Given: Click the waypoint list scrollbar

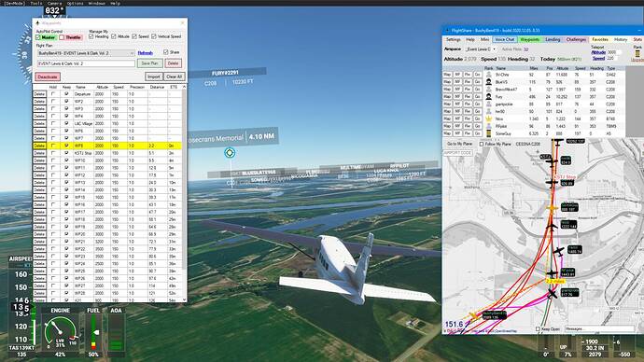Looking at the screenshot, I should (184, 194).
